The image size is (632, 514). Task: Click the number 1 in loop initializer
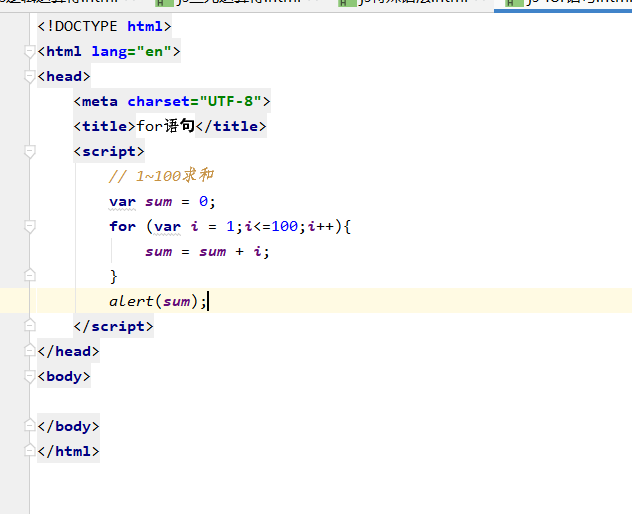(x=230, y=226)
